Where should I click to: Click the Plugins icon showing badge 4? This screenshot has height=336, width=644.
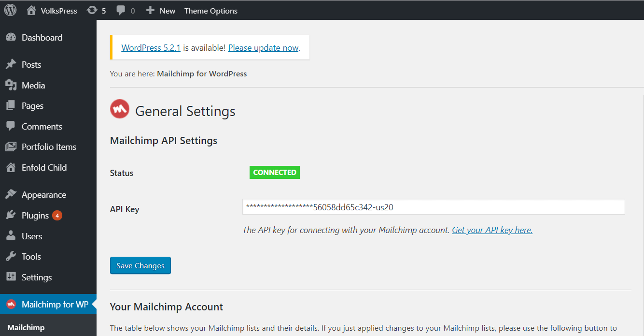pyautogui.click(x=12, y=215)
